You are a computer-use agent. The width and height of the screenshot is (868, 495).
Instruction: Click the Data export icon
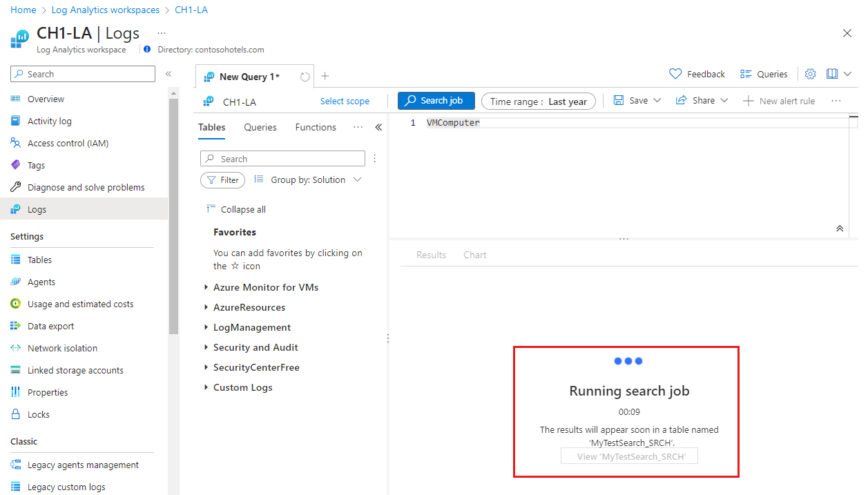point(15,326)
